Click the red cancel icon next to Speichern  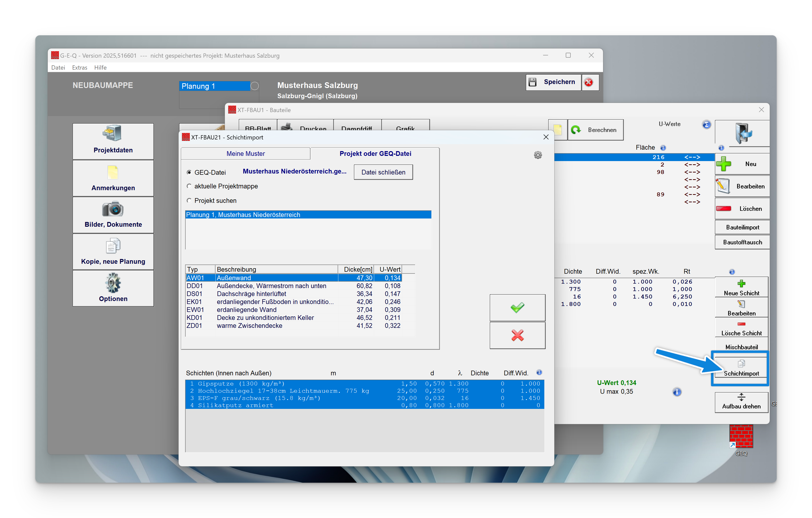tap(589, 82)
